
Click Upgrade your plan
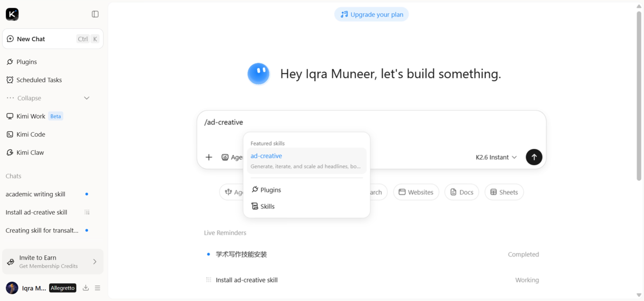372,14
